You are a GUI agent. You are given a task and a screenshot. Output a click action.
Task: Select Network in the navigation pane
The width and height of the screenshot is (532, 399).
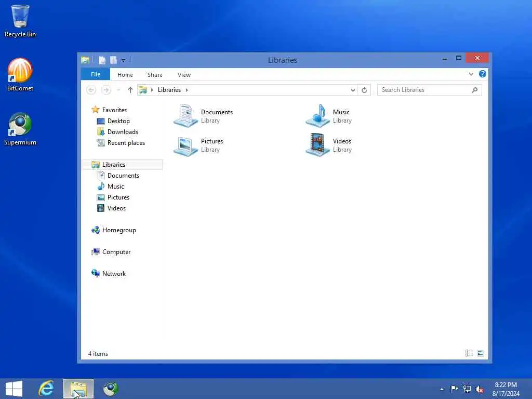click(109, 273)
